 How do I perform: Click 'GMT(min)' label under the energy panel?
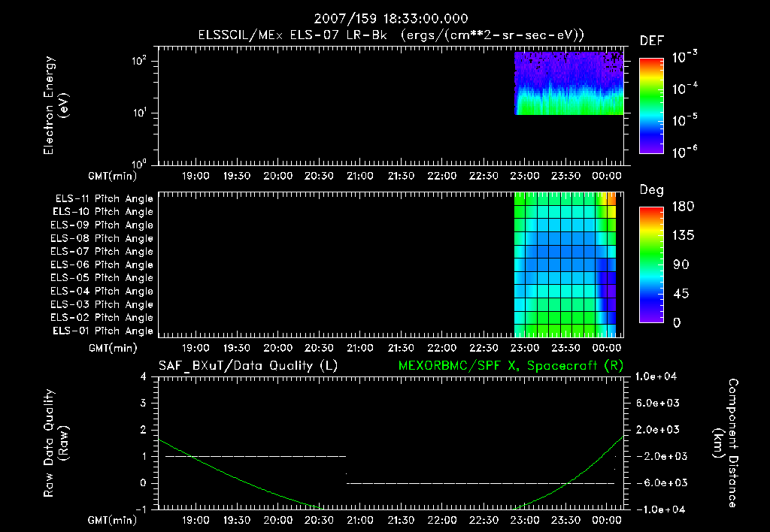tap(113, 176)
